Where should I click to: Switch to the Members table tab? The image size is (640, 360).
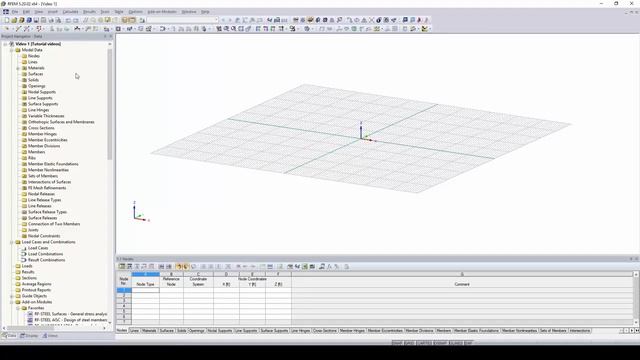[x=443, y=331]
